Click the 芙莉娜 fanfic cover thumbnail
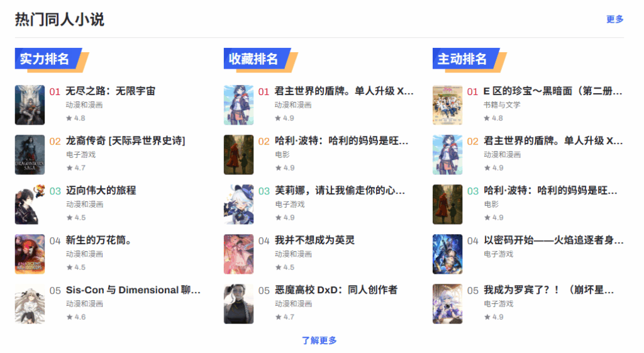 (x=238, y=205)
